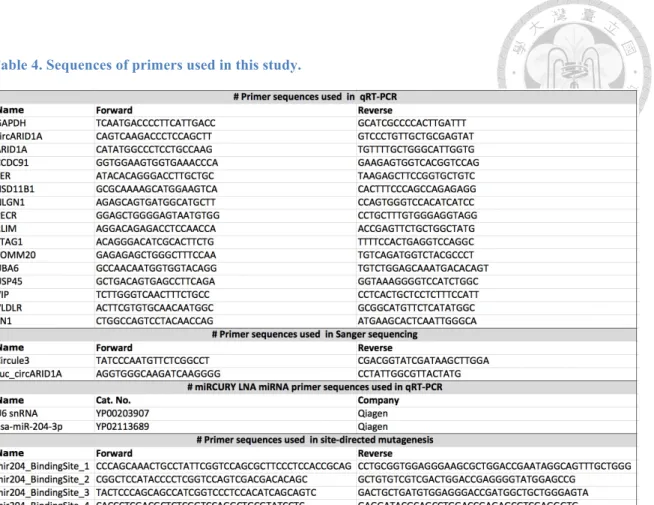Screen dimensions: 654x505
Task: Select forward primer ACTTCGTGTGCAACAATGGC
Action: (x=154, y=308)
